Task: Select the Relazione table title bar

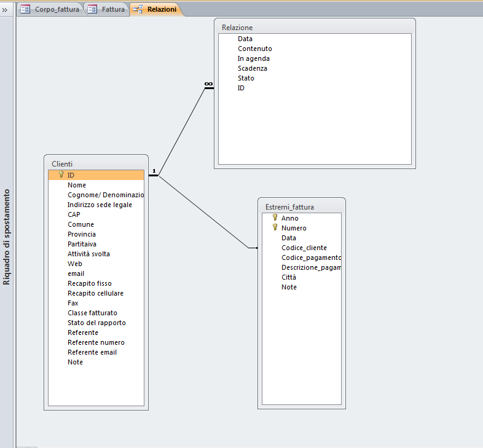Action: pos(315,28)
